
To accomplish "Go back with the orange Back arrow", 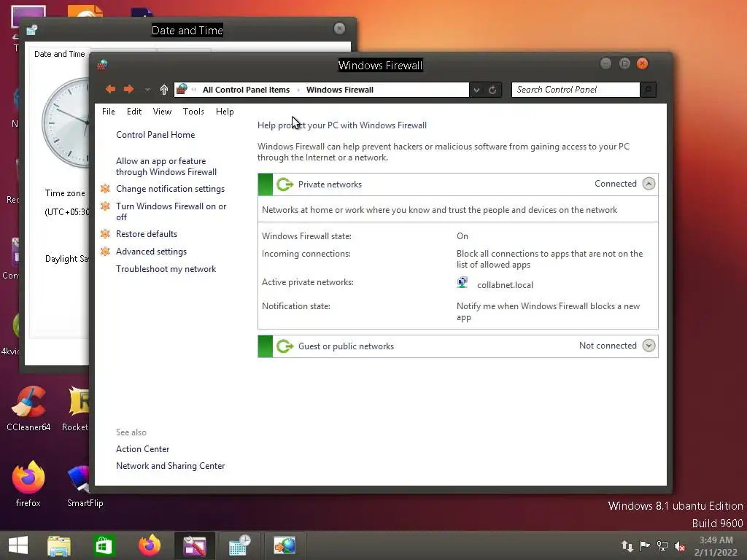I will pyautogui.click(x=111, y=89).
